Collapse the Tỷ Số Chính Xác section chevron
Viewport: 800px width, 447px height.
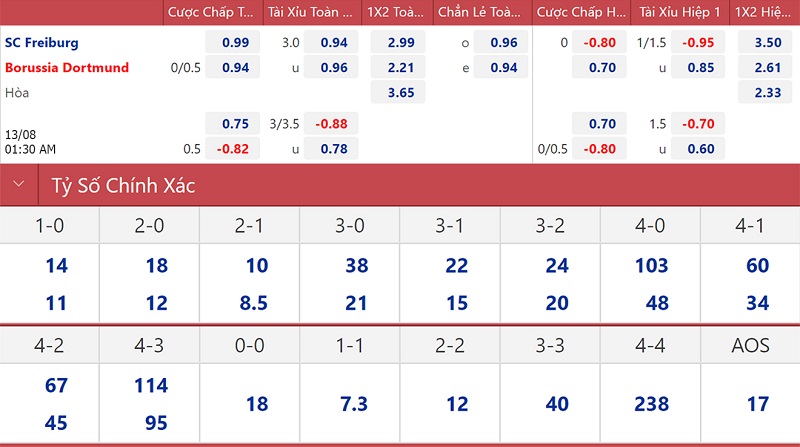pyautogui.click(x=19, y=184)
